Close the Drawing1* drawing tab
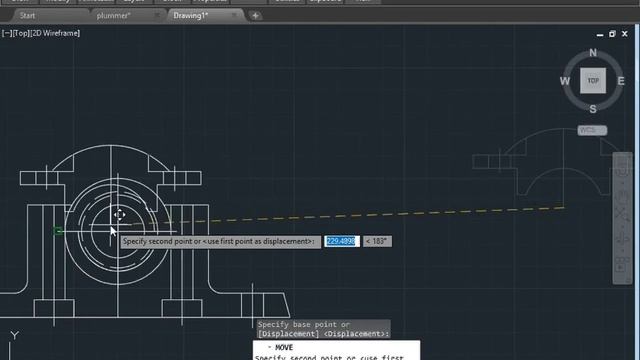 point(234,15)
